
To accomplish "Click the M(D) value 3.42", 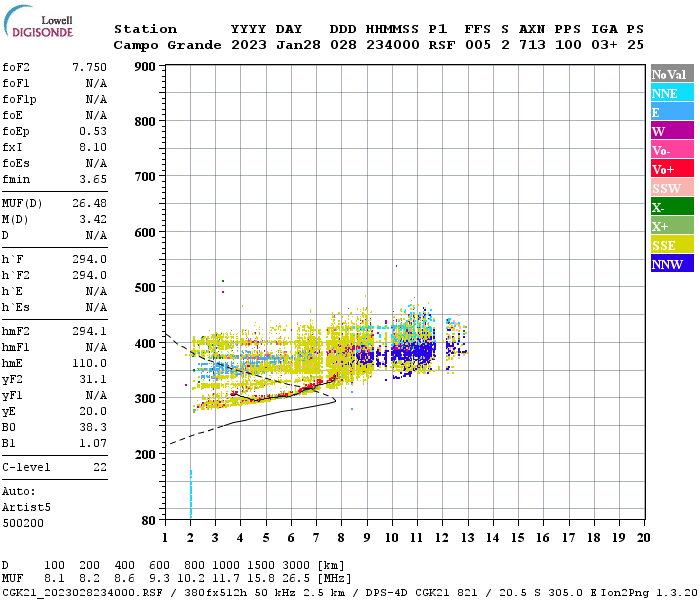I will tap(93, 219).
